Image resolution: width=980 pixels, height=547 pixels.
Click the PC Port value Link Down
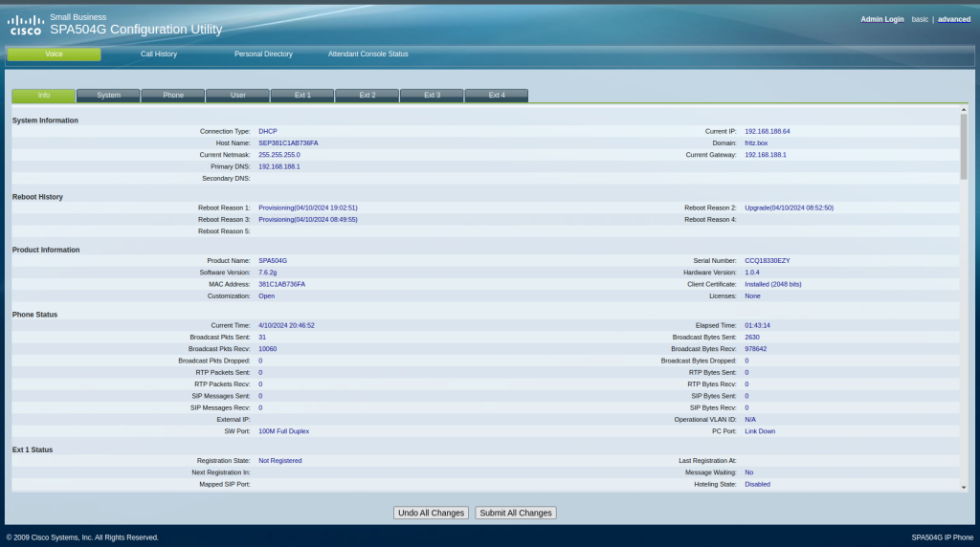click(759, 432)
